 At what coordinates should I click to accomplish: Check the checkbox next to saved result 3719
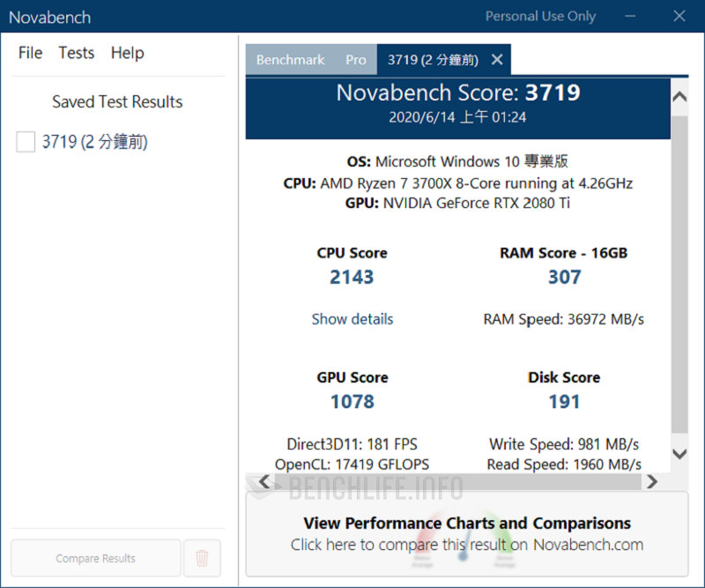pyautogui.click(x=25, y=142)
